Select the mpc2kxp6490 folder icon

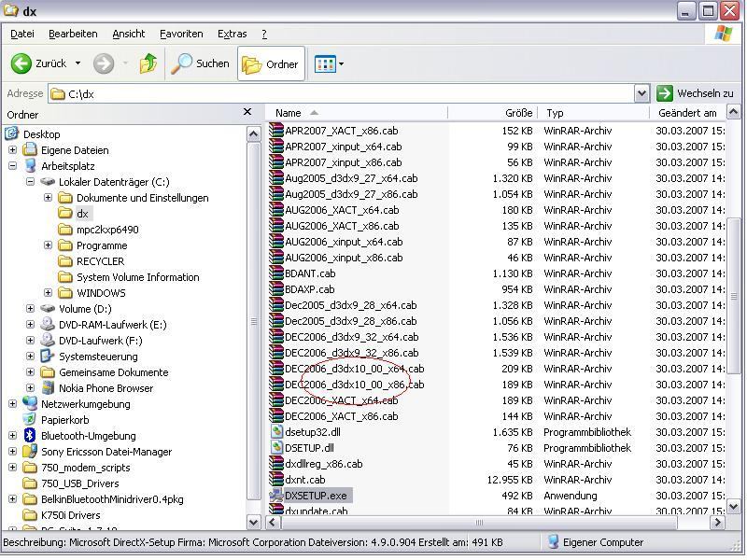click(64, 229)
